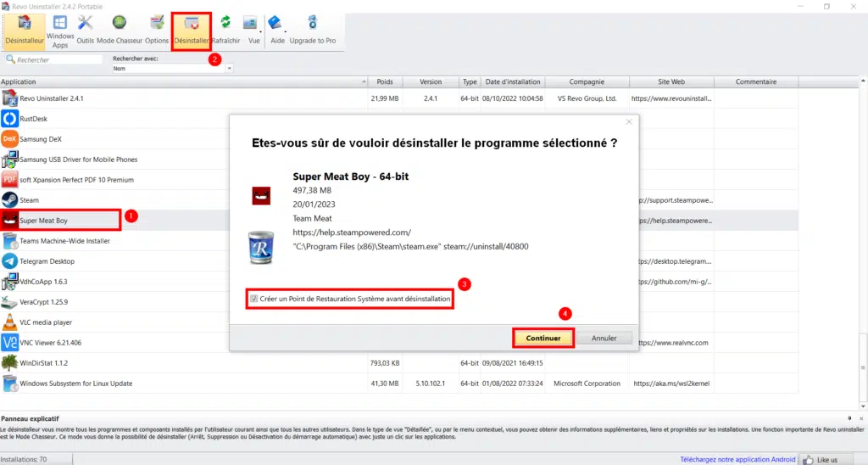The width and height of the screenshot is (868, 465).
Task: Pin the Panneau explicatif panel
Action: click(x=849, y=418)
